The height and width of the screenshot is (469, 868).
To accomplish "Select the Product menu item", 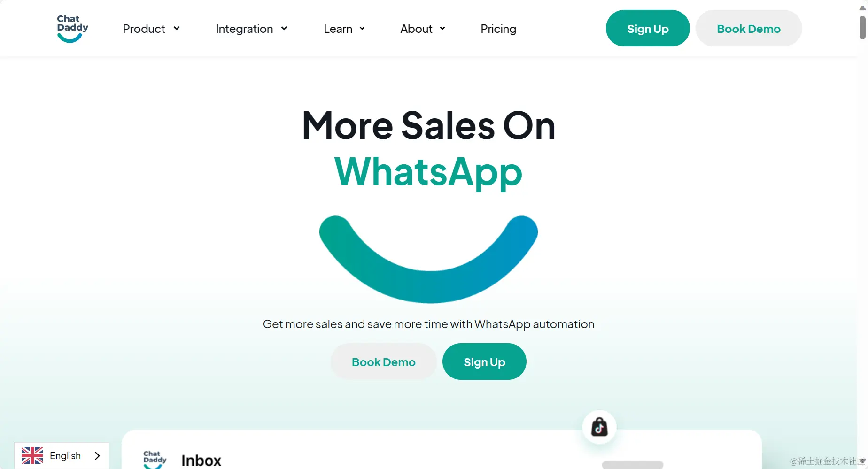I will (144, 29).
